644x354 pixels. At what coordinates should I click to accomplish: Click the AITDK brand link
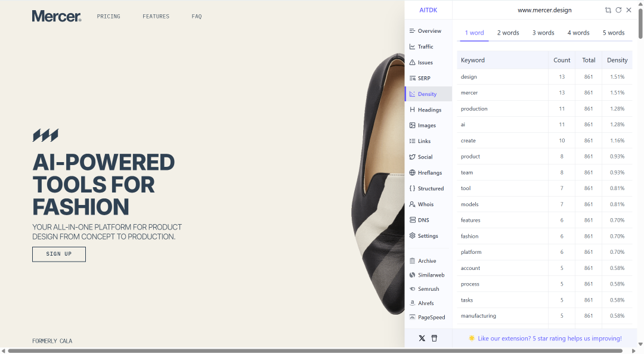point(428,10)
